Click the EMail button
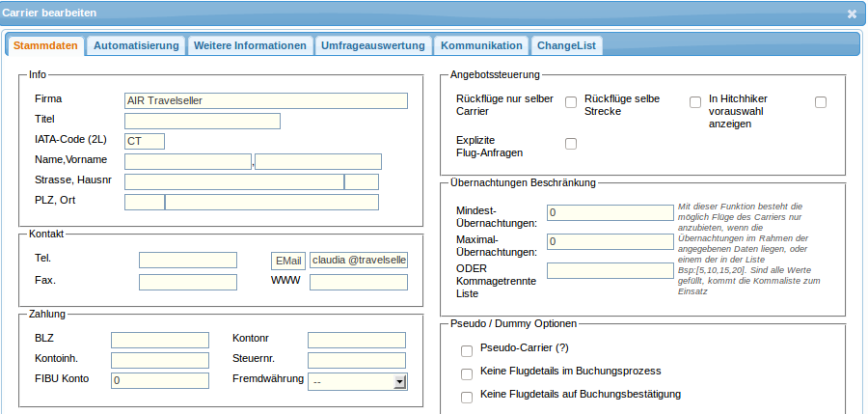Image resolution: width=868 pixels, height=414 pixels. click(288, 261)
